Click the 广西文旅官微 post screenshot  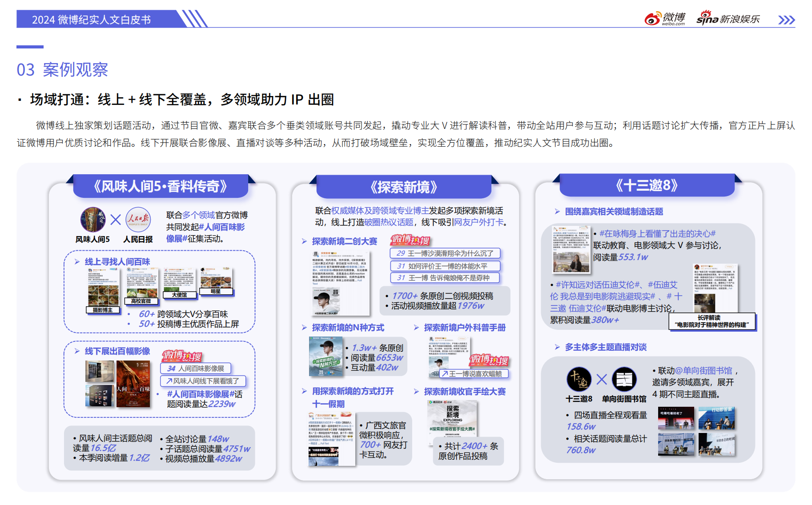(331, 439)
